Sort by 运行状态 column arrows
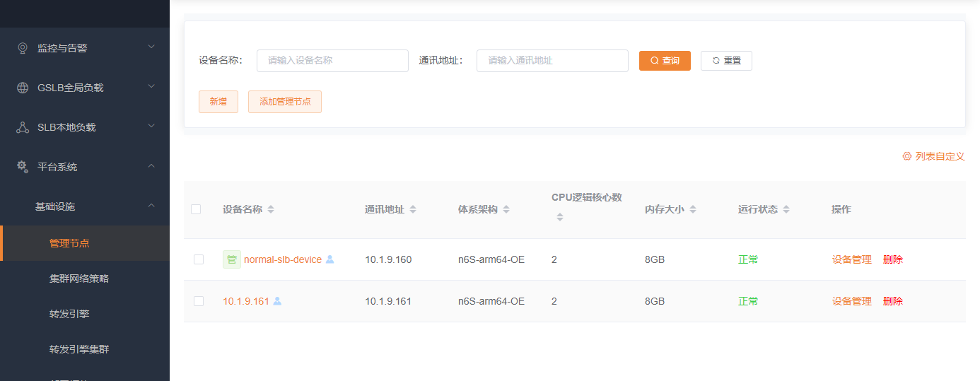 pyautogui.click(x=786, y=210)
